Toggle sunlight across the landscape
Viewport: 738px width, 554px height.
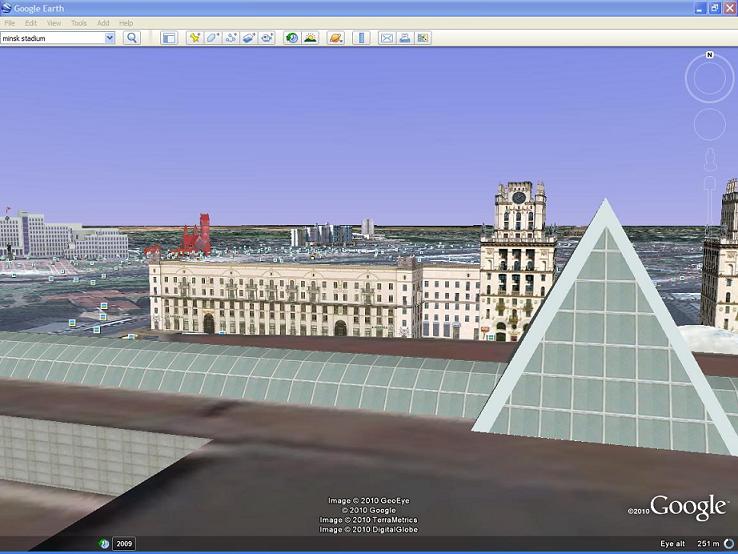(x=310, y=38)
